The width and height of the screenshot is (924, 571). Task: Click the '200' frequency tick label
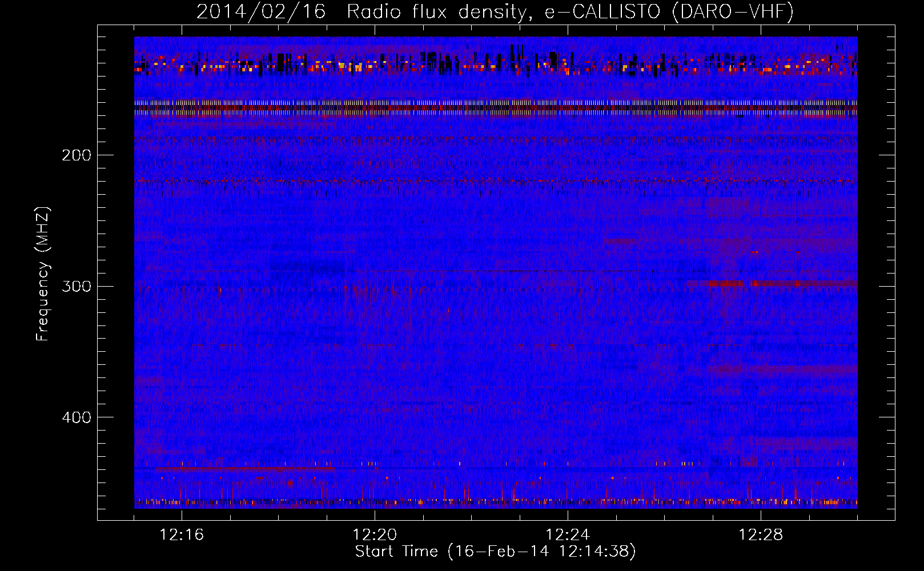(77, 155)
